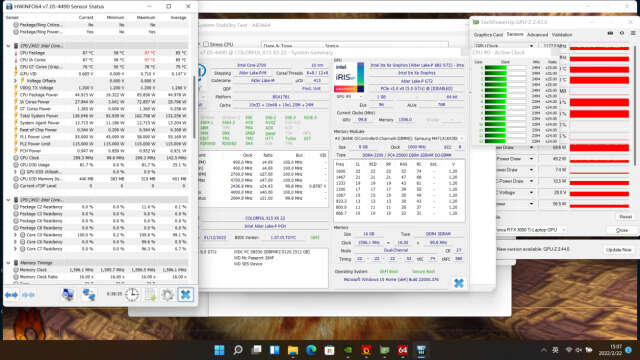Viewport: 640px width, 360px height.
Task: Open the Validation tab in GPU-Z
Action: (562, 35)
